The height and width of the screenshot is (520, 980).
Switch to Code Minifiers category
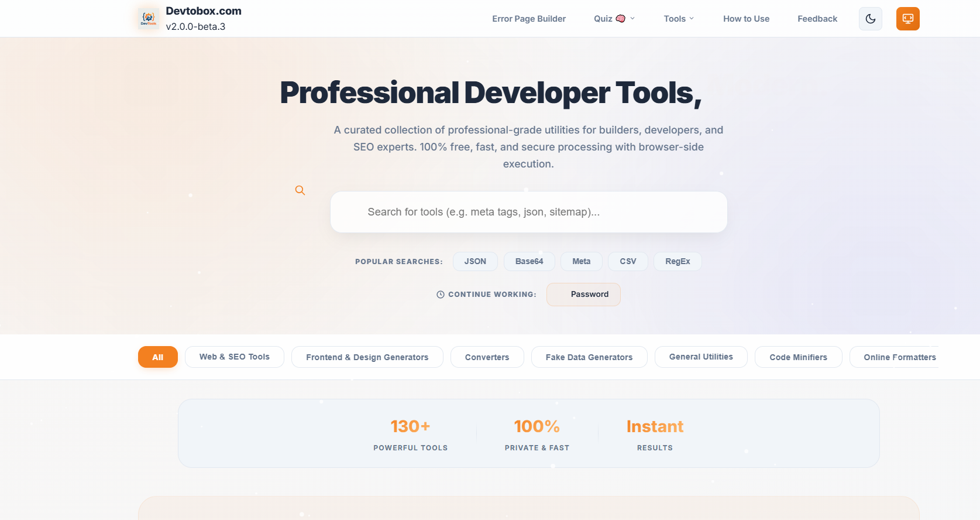(799, 357)
